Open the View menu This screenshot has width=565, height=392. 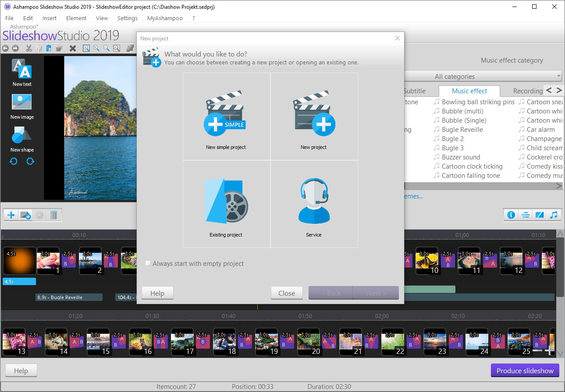pyautogui.click(x=102, y=18)
